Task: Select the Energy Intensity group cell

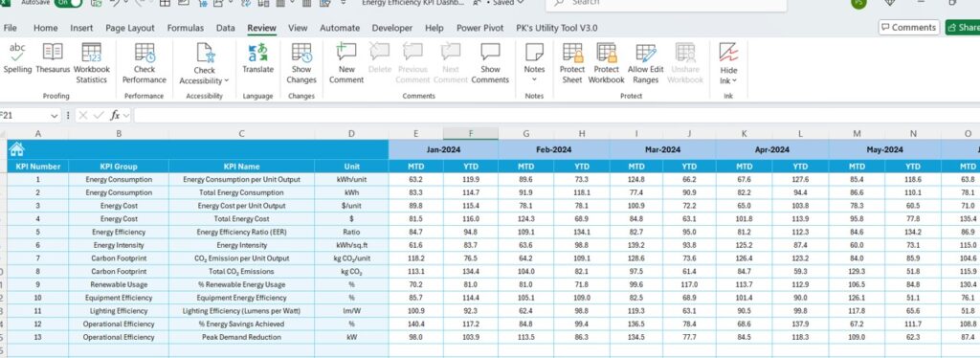Action: point(118,245)
